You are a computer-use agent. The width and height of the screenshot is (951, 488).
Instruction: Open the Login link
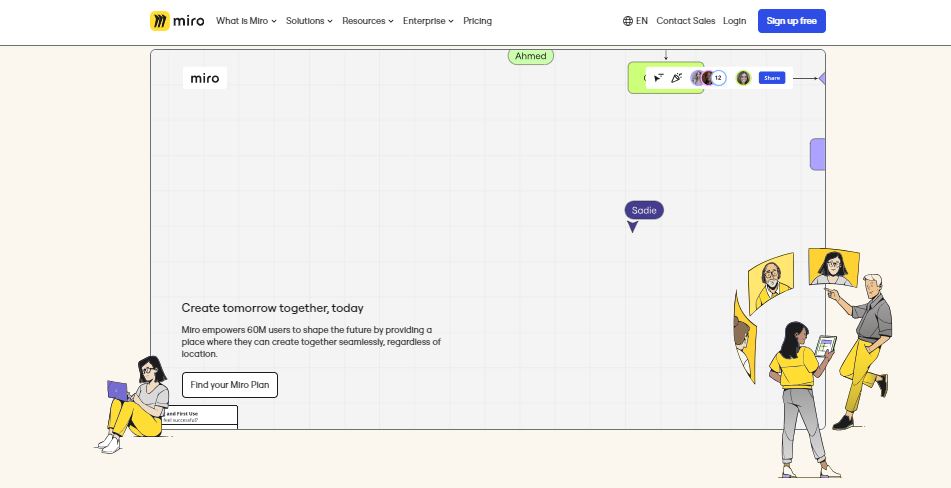pyautogui.click(x=734, y=21)
